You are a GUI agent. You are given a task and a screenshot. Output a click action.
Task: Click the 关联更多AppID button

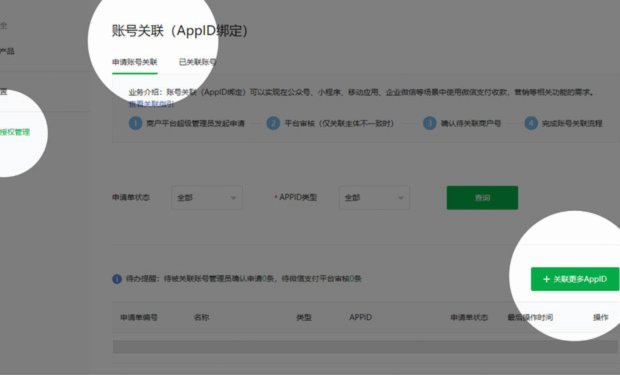click(x=575, y=279)
